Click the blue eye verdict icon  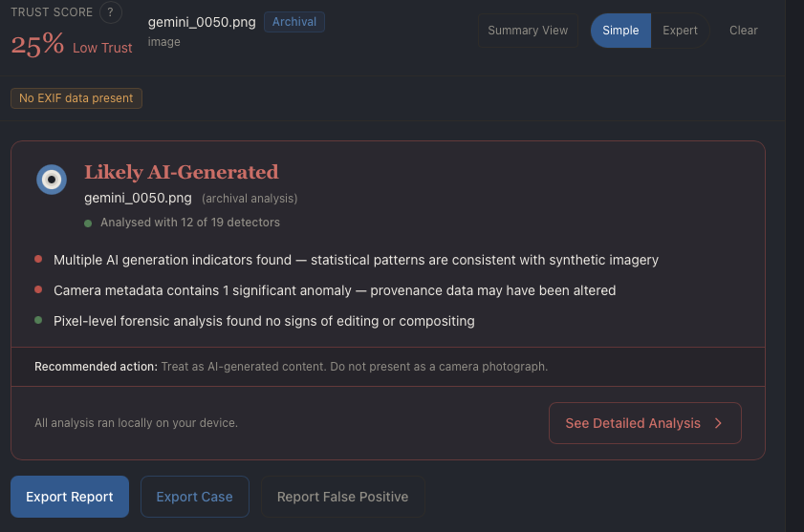tap(52, 180)
